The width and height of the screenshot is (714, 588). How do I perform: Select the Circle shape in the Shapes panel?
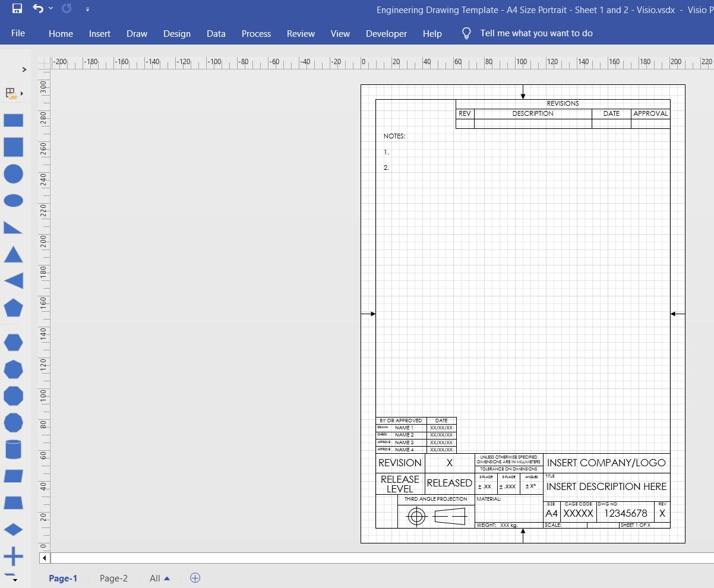(x=13, y=174)
